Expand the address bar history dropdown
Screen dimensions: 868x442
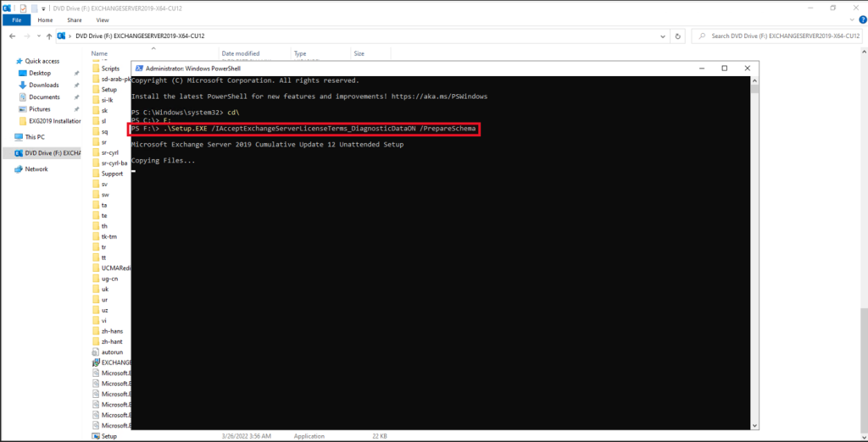pyautogui.click(x=663, y=36)
